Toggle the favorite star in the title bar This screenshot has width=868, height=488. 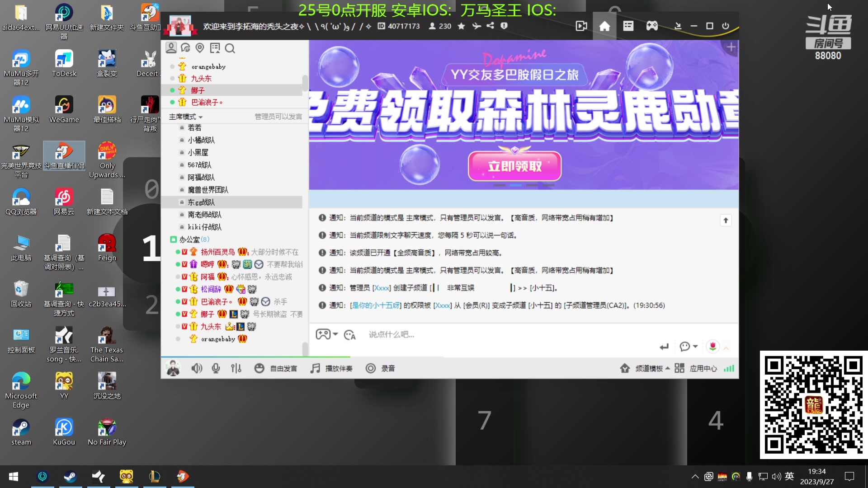[461, 26]
